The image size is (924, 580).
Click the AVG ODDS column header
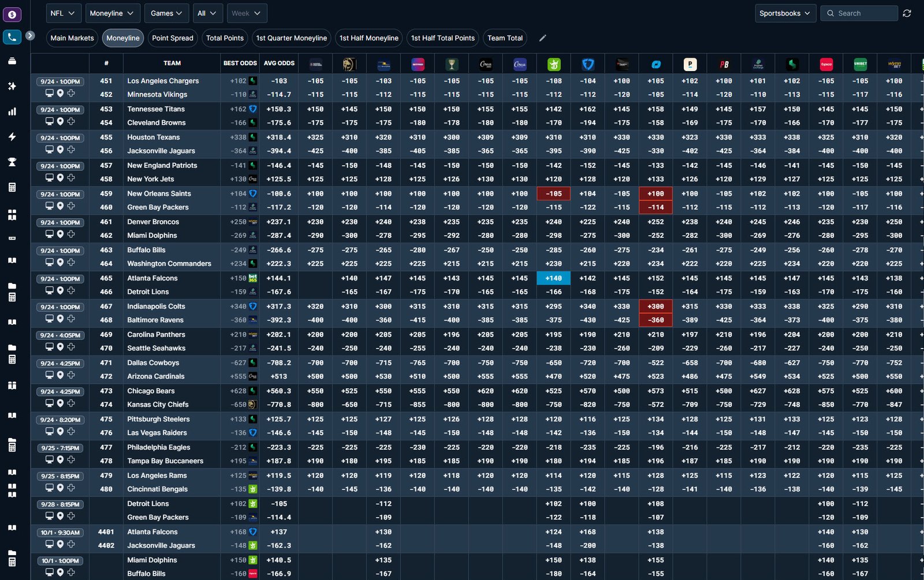(x=279, y=63)
